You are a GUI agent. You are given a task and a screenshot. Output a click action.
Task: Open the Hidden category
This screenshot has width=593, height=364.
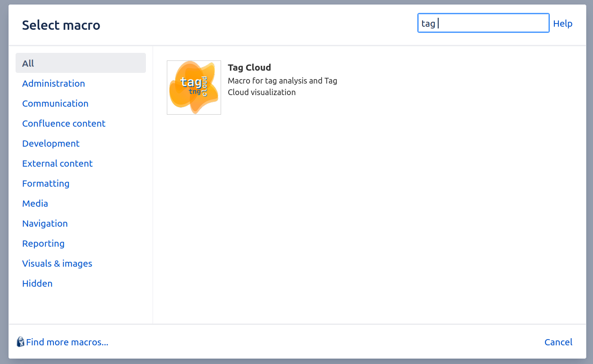pyautogui.click(x=37, y=283)
